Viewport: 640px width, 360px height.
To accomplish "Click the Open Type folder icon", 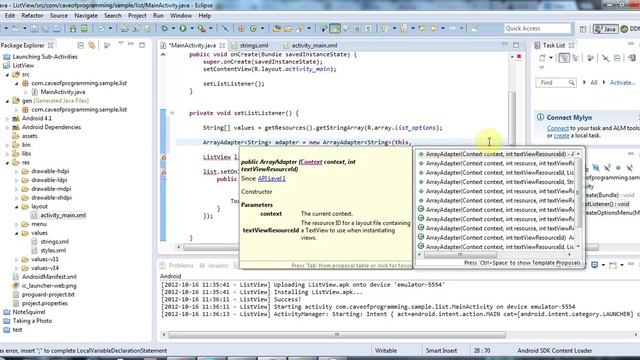I will [277, 29].
